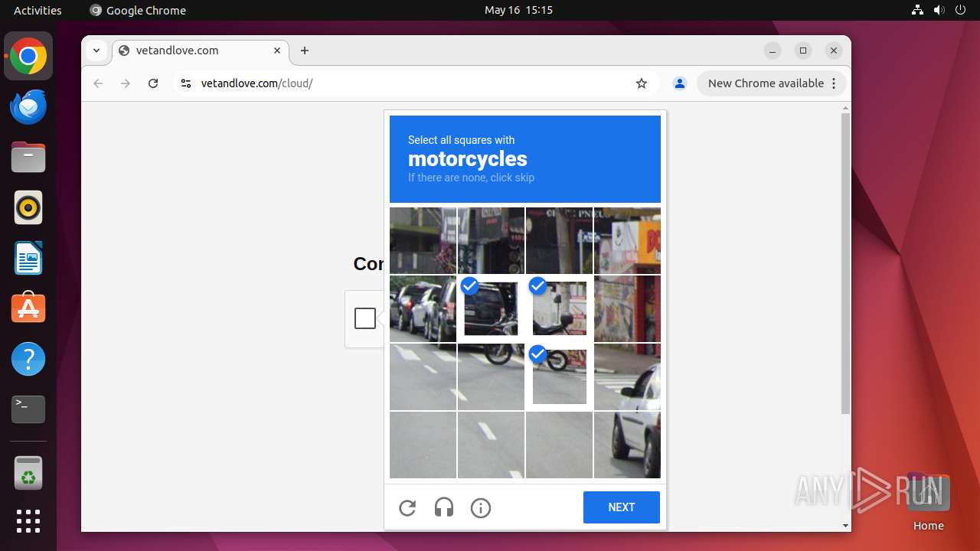Launch Thunderbird Mail from dock

point(28,106)
